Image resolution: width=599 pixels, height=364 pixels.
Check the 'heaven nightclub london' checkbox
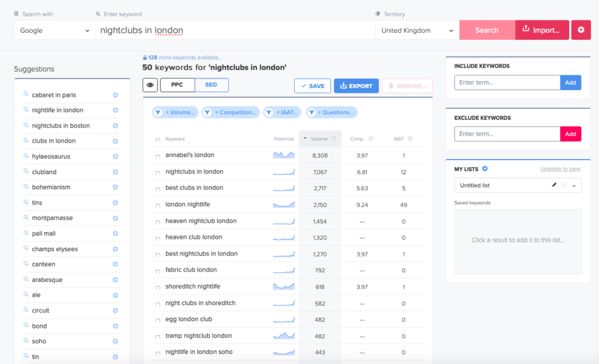click(158, 222)
